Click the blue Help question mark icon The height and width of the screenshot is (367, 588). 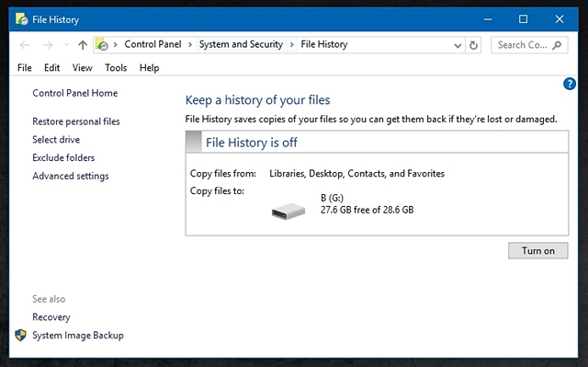[570, 84]
